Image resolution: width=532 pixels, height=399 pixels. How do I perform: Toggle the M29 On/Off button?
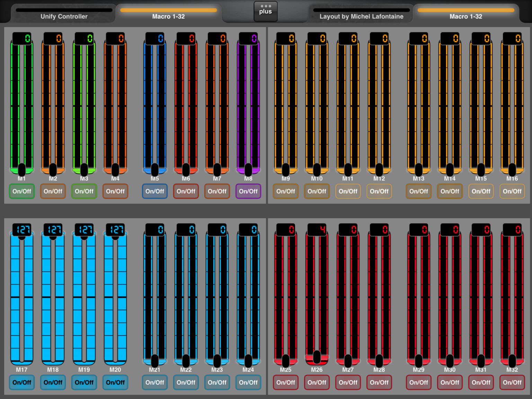tap(419, 382)
